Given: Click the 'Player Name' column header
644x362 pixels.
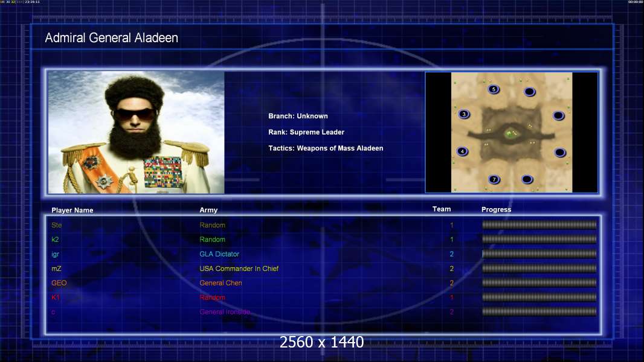Looking at the screenshot, I should coord(72,211).
